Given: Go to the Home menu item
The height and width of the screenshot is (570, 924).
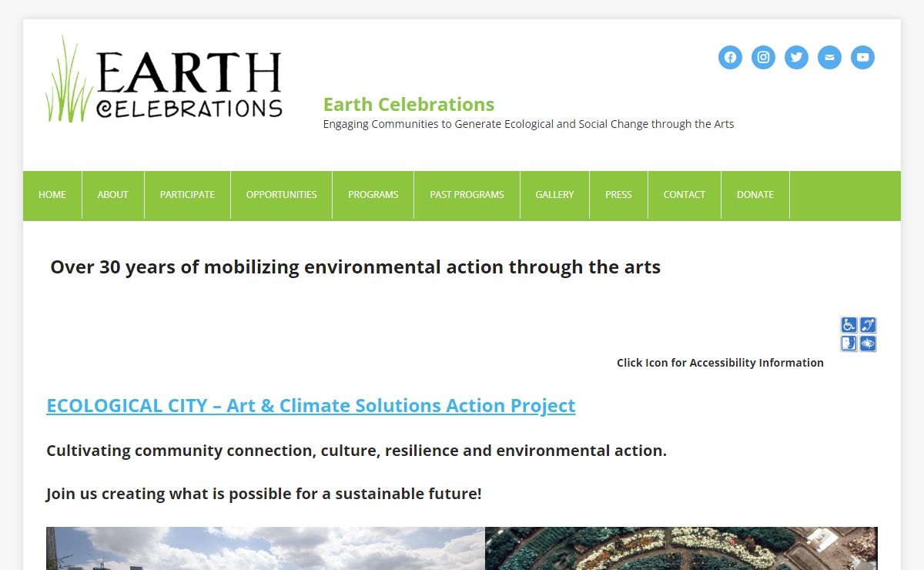Looking at the screenshot, I should (x=52, y=195).
